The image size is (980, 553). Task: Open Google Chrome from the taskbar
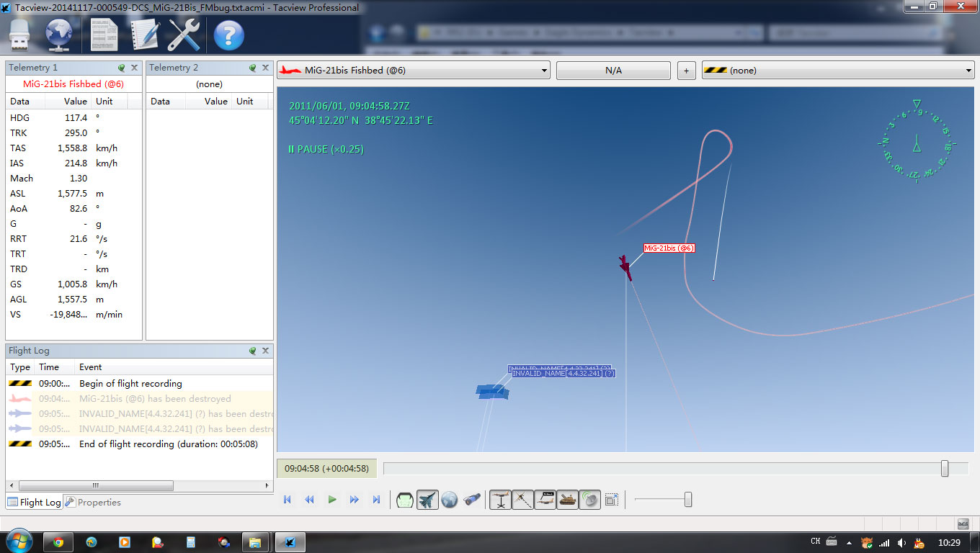click(58, 542)
